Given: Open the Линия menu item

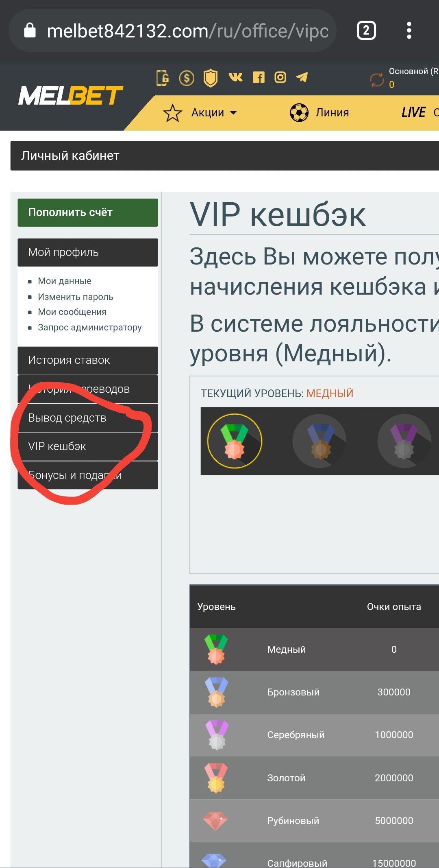Looking at the screenshot, I should pos(333,113).
